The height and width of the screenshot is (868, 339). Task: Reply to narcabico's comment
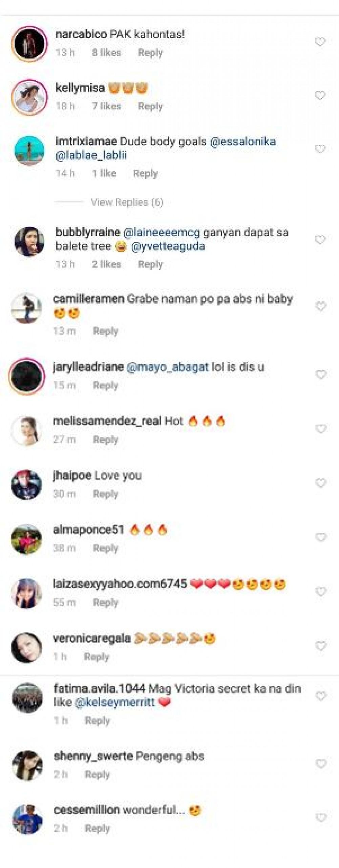tap(150, 53)
